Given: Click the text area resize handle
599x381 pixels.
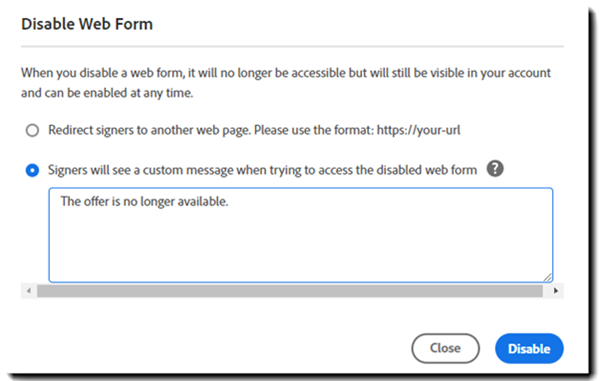Looking at the screenshot, I should (547, 277).
